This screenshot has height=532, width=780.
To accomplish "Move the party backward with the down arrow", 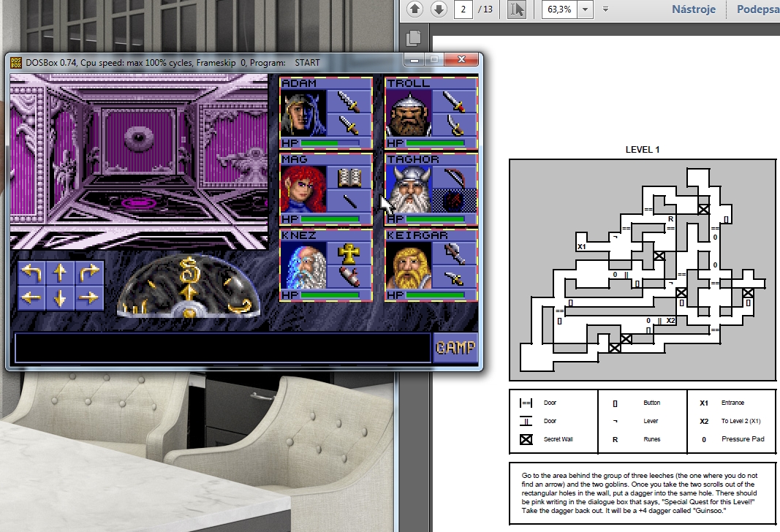I will pos(60,298).
